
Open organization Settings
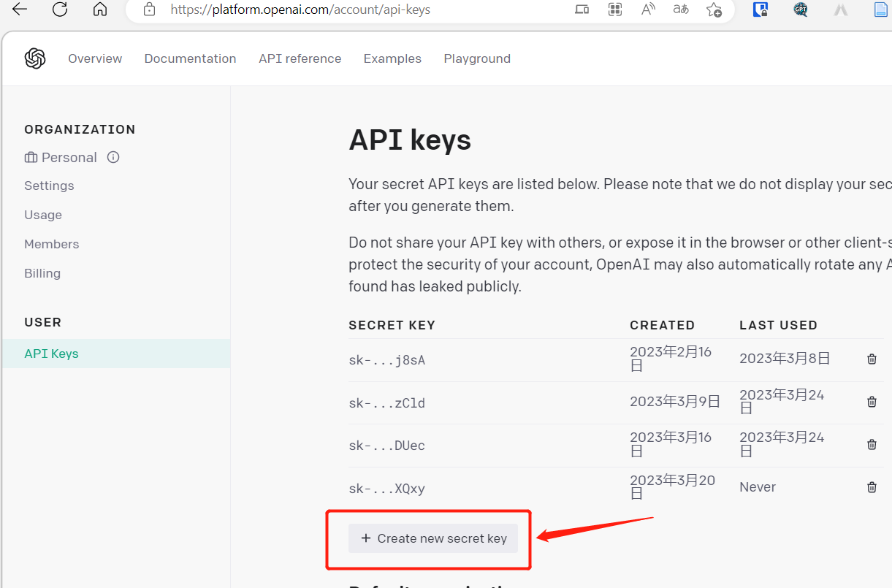[49, 186]
